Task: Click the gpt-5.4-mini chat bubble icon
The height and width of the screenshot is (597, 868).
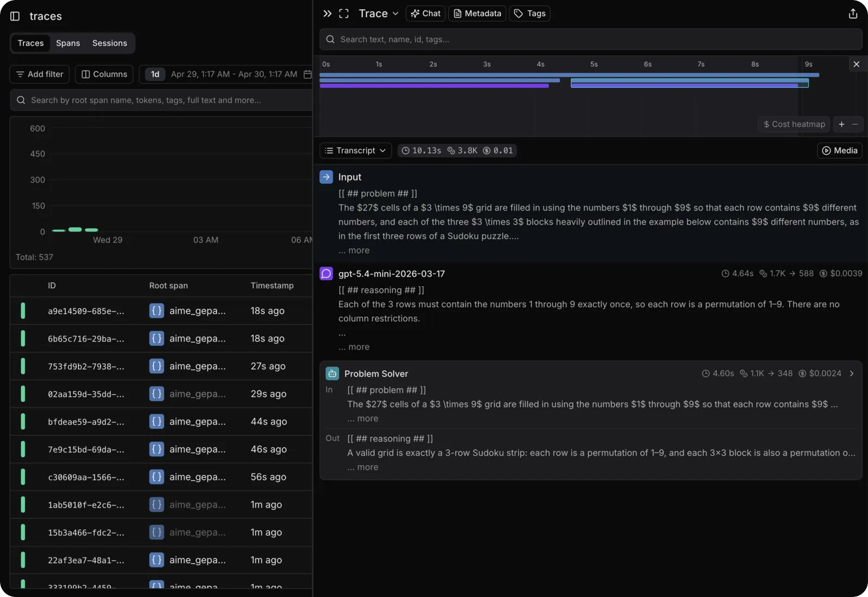Action: tap(326, 273)
